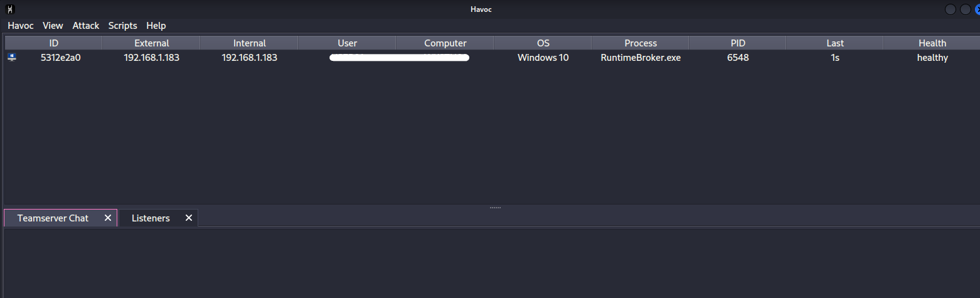This screenshot has width=980, height=298.
Task: Sort sessions by ID column header
Action: (53, 43)
